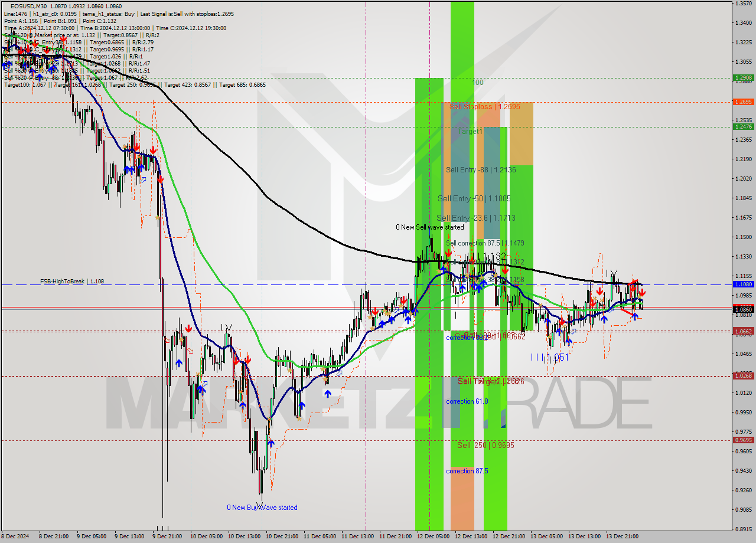Click the red 1.0662 price tag
Viewport: 756px width, 543px height.
[x=743, y=332]
